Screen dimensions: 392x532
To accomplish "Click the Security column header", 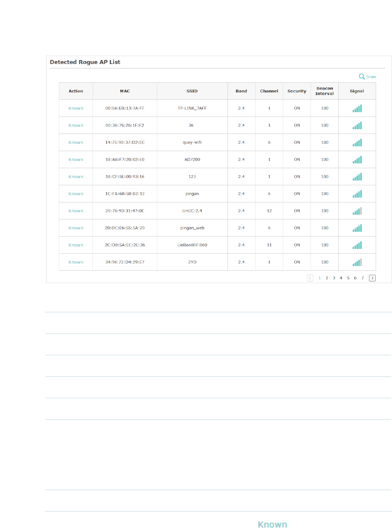I will pos(297,91).
